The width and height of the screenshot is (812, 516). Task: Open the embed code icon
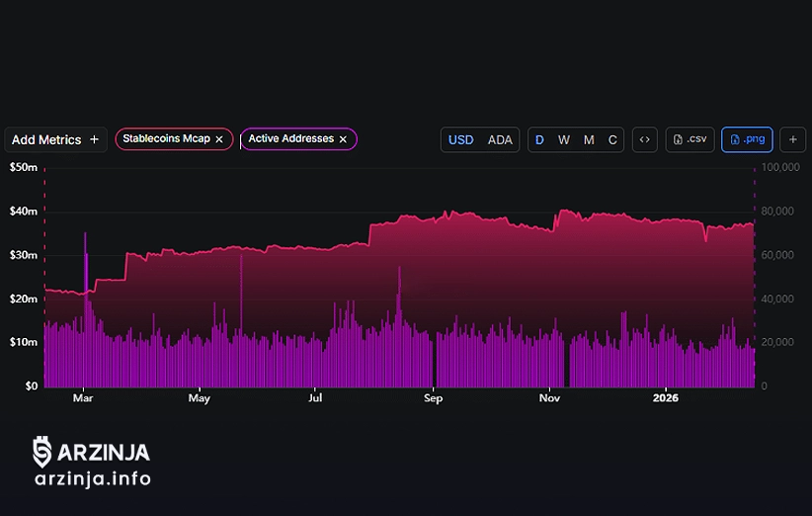(644, 140)
